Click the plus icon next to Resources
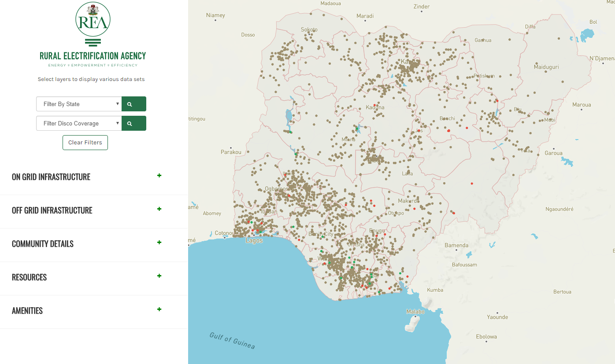Screen dimensions: 615x364 point(159,276)
